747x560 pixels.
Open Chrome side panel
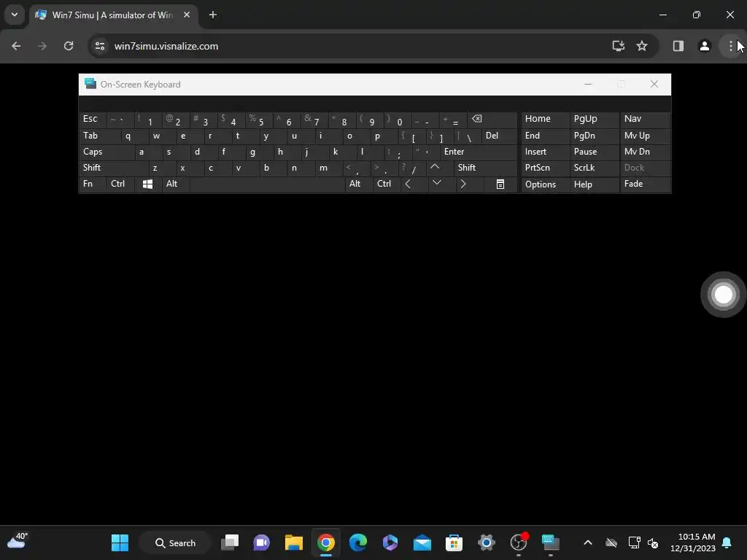[678, 46]
